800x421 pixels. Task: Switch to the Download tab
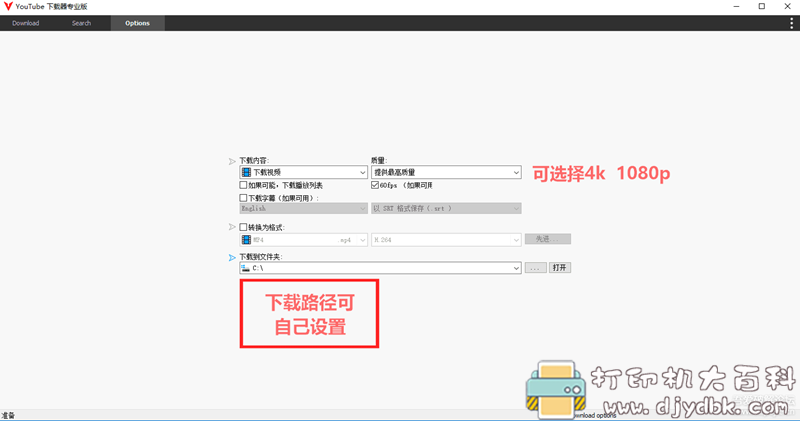tap(26, 23)
